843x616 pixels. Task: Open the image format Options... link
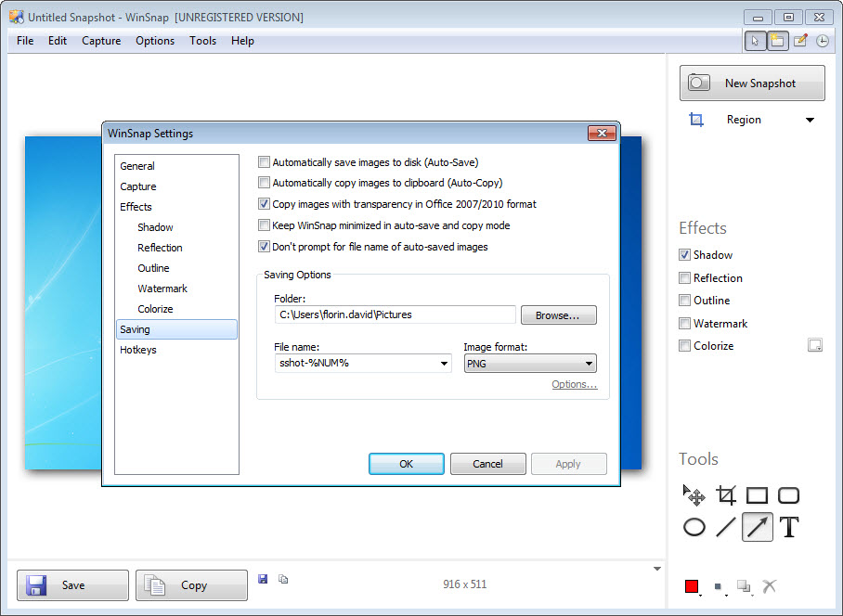coord(574,384)
